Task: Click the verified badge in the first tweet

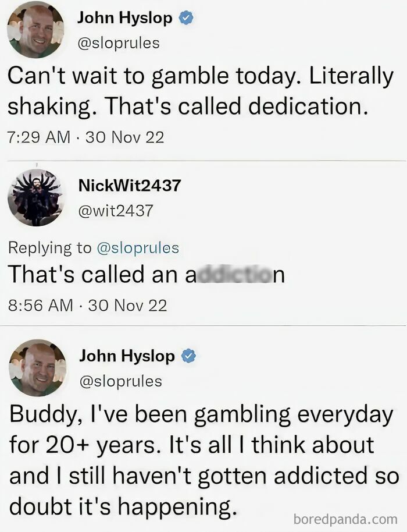Action: pos(185,18)
